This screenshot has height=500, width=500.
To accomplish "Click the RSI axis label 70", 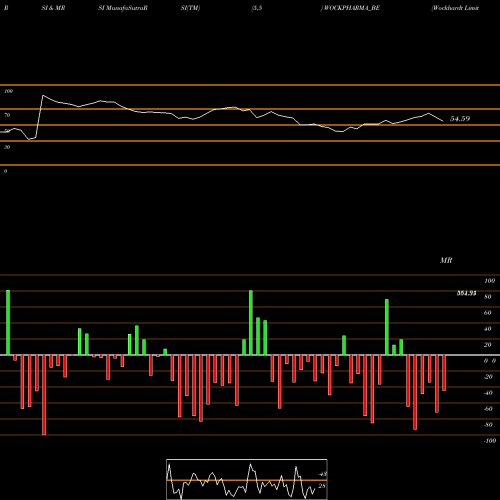I will point(7,115).
